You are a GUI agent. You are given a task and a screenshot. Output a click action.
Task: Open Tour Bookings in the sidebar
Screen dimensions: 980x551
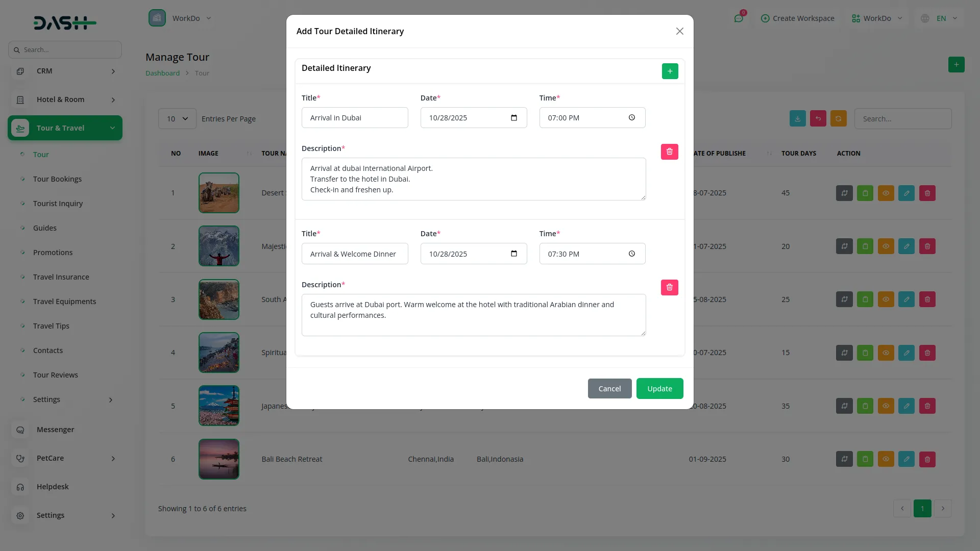(57, 179)
